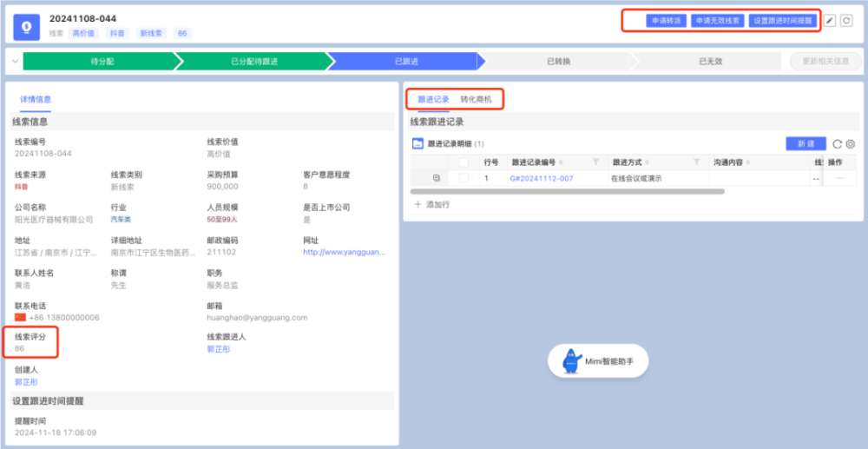This screenshot has width=868, height=449.
Task: Click the 行业 value 汽车类
Action: pyautogui.click(x=122, y=220)
